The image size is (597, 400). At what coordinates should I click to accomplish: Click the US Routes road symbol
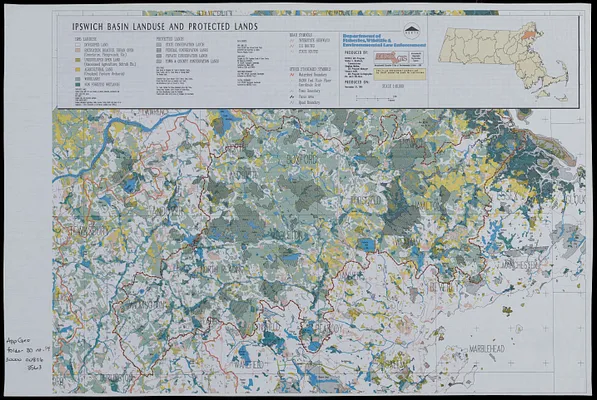coord(292,46)
